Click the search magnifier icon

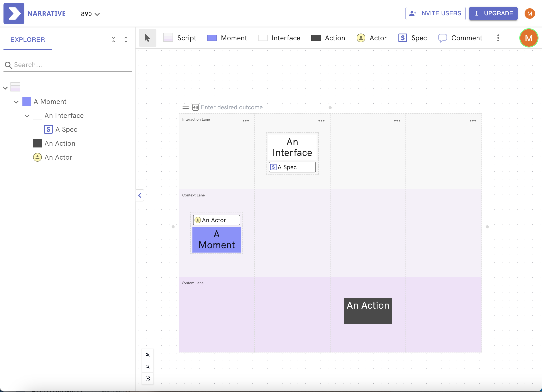pos(8,65)
